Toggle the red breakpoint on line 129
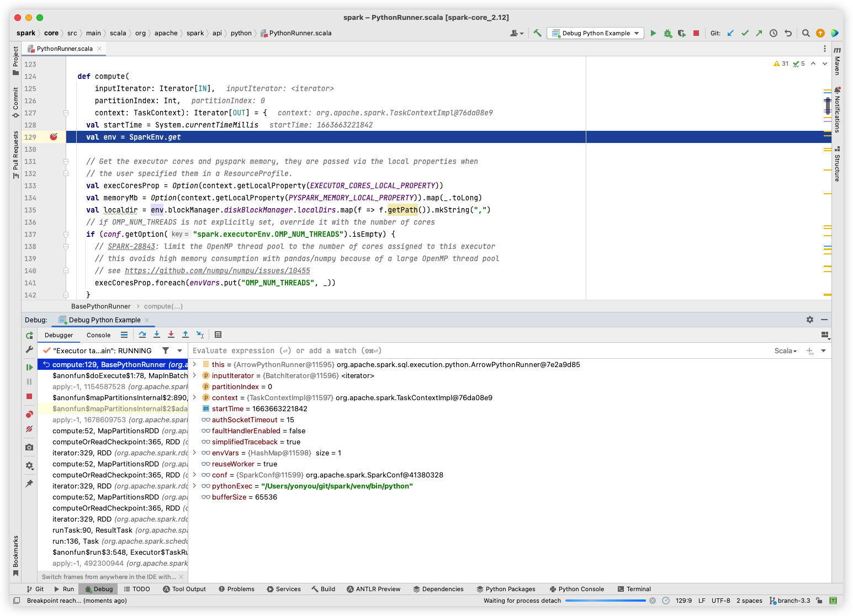Image resolution: width=853 pixels, height=616 pixels. [54, 137]
